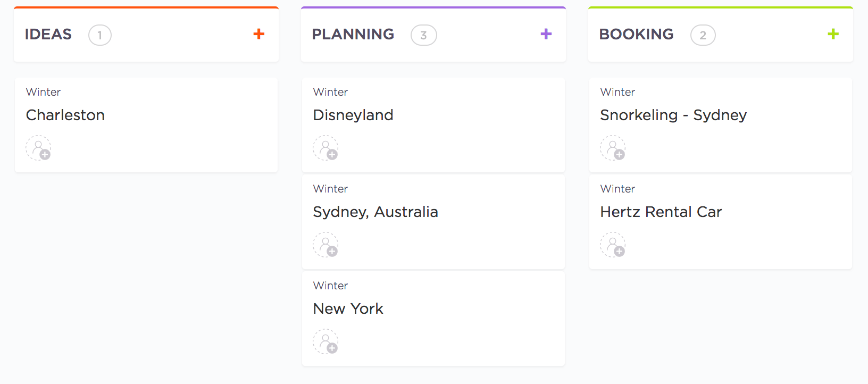Assign a person to Snorkeling - Sydney card
Image resolution: width=868 pixels, height=384 pixels.
tap(613, 148)
